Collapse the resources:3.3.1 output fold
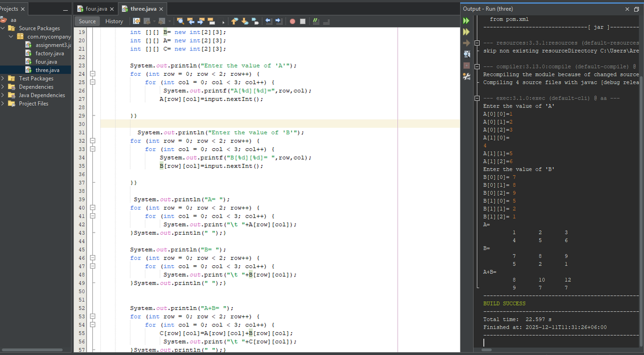 (477, 42)
